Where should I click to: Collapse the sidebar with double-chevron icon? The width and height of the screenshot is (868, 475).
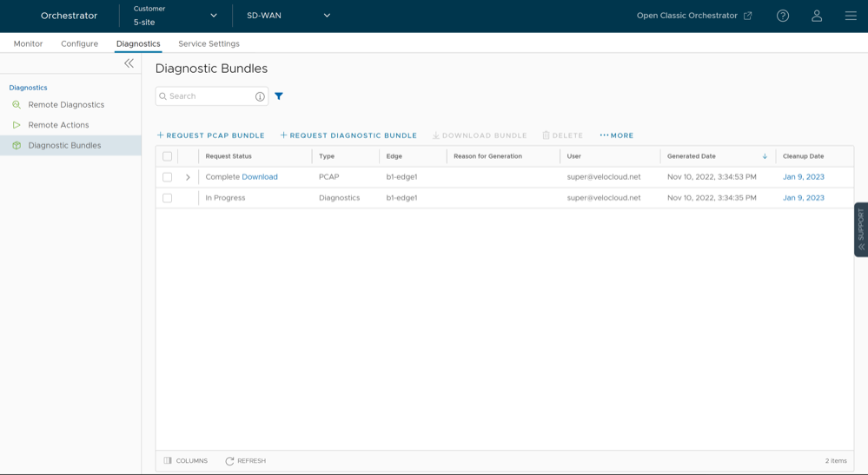129,63
